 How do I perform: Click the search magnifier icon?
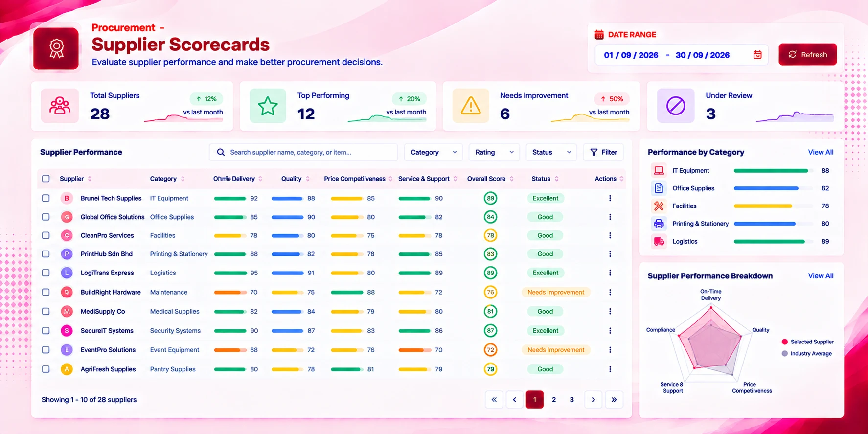click(x=221, y=152)
